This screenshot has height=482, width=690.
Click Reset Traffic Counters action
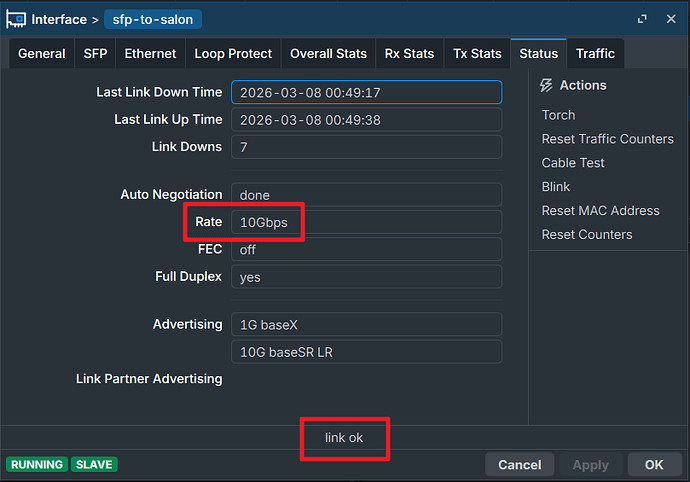coord(607,139)
